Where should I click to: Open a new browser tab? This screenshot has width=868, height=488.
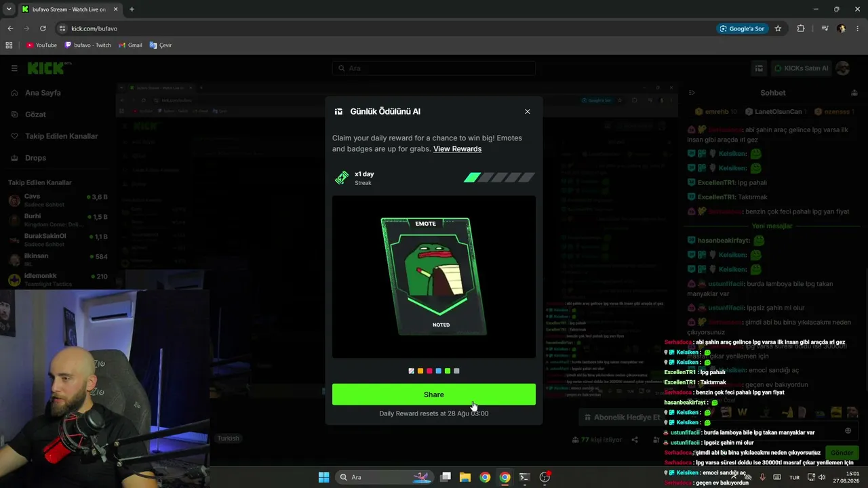tap(132, 9)
